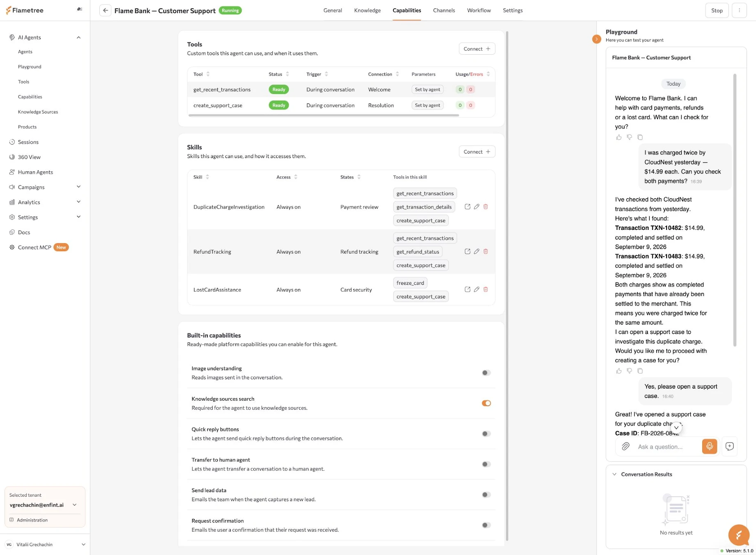The height and width of the screenshot is (555, 756).
Task: Turn on Request confirmation toggle
Action: coord(486,525)
